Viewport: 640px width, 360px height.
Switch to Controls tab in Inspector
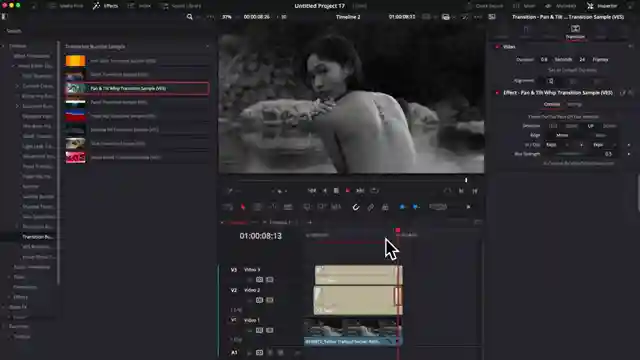pos(552,104)
